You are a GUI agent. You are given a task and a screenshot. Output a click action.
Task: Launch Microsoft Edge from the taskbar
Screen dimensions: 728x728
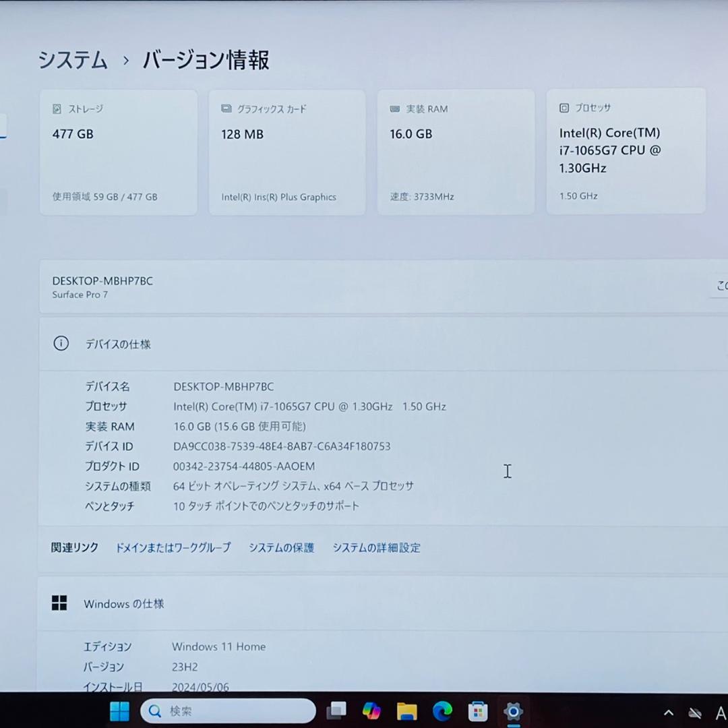pyautogui.click(x=443, y=710)
